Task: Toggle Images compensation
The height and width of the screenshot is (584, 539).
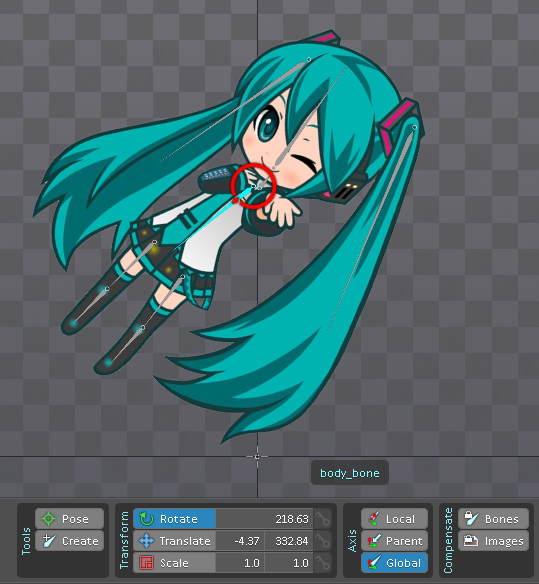Action: [x=493, y=541]
